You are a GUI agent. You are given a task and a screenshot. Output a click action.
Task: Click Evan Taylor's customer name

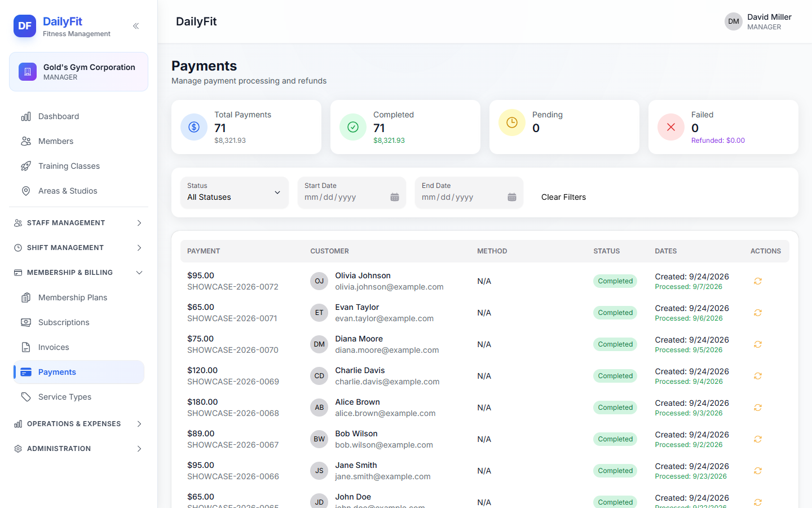click(357, 307)
